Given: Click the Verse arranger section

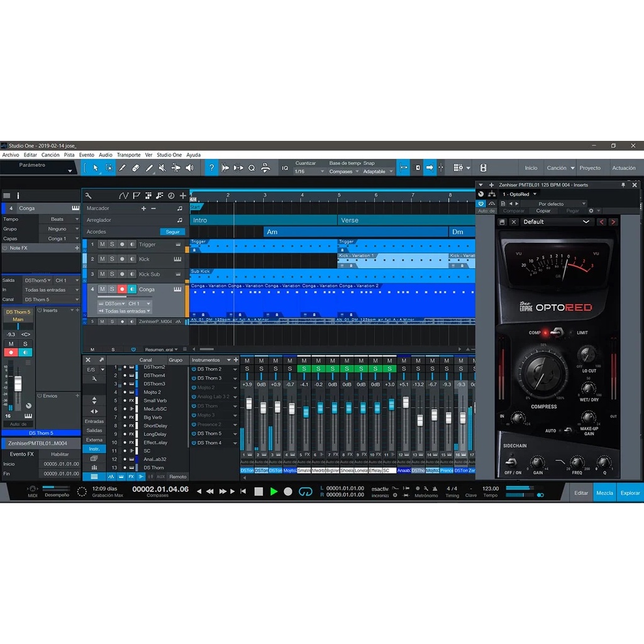Looking at the screenshot, I should (406, 220).
